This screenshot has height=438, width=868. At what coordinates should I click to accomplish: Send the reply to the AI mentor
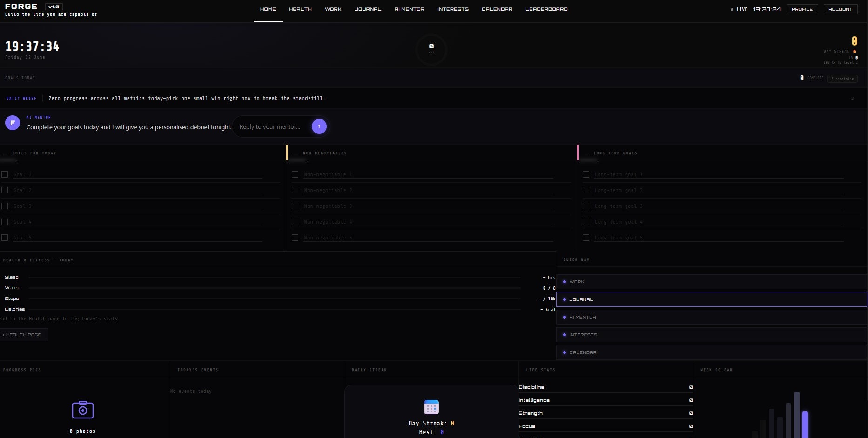pos(319,126)
